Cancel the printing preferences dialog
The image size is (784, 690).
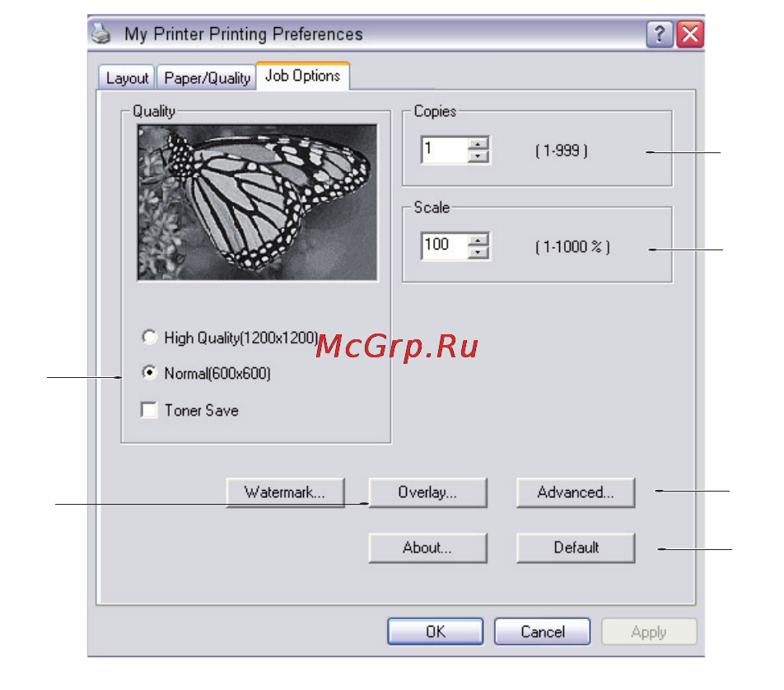[542, 632]
